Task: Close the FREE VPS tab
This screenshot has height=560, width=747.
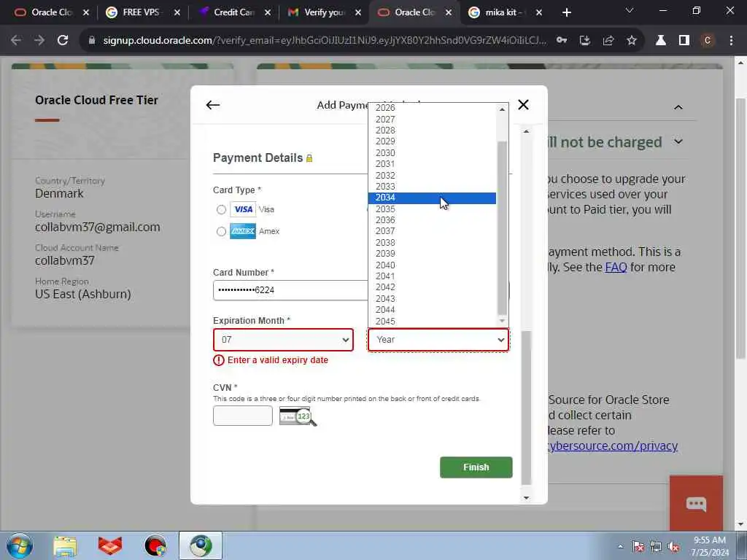Action: point(177,12)
